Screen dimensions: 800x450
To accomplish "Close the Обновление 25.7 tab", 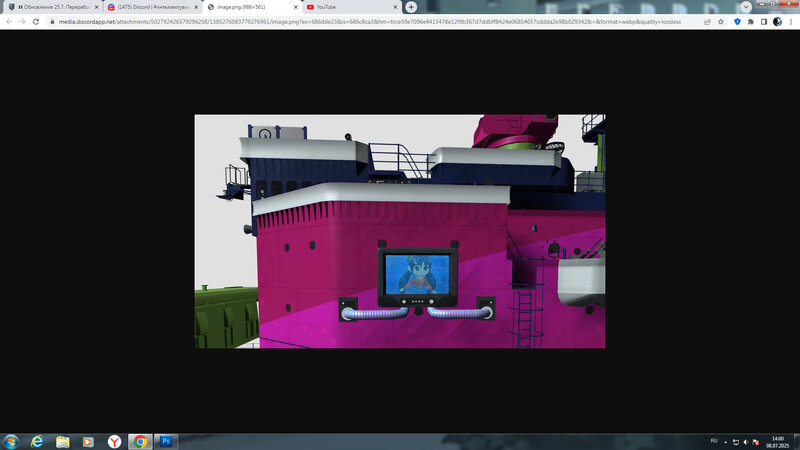I will (96, 7).
